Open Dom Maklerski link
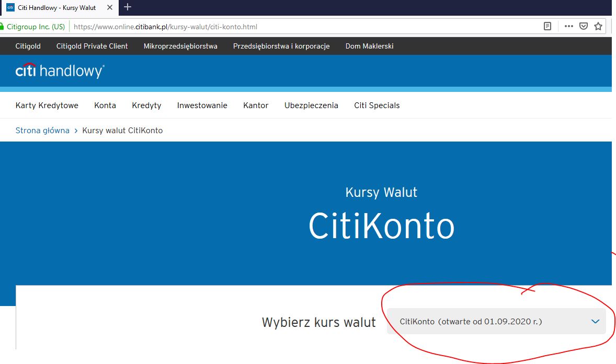The image size is (616, 364). [369, 46]
